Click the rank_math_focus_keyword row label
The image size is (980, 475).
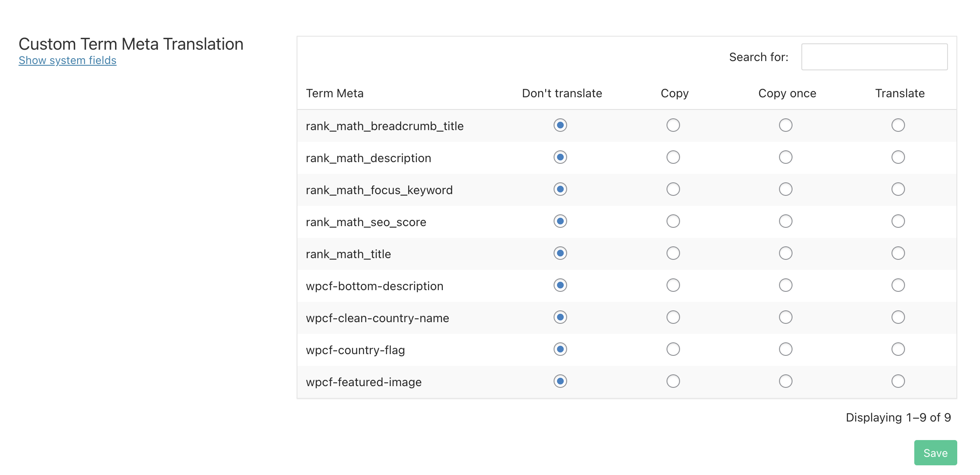[379, 190]
